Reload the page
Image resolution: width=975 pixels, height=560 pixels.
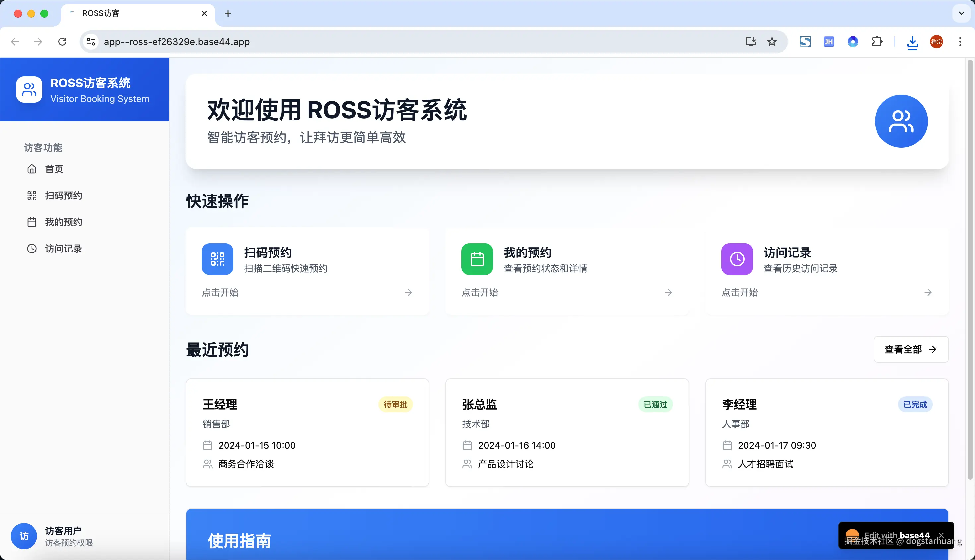click(x=62, y=41)
